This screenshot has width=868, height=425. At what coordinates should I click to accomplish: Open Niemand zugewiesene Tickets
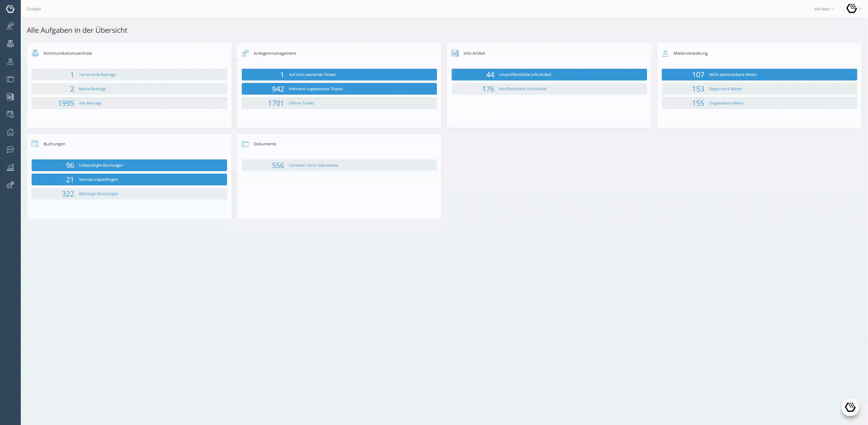click(x=339, y=89)
